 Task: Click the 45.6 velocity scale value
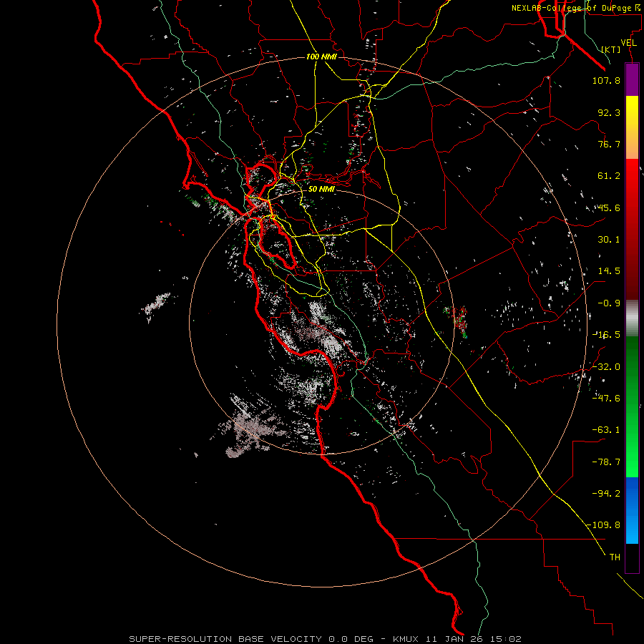point(609,208)
